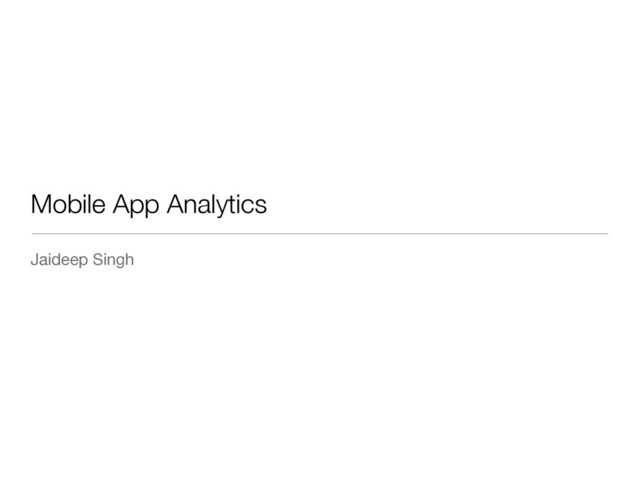Viewport: 640px width, 480px height.
Task: Click the capital "J" in "Jaideep"
Action: [35, 261]
